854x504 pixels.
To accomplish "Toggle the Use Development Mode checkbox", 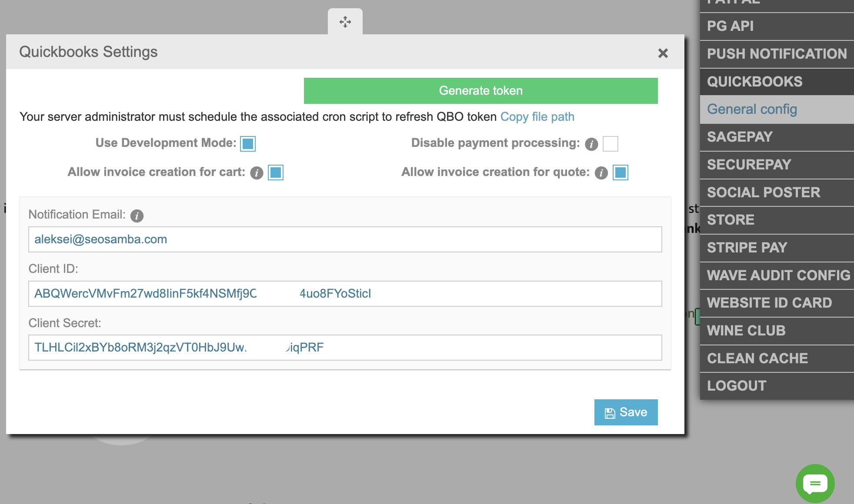I will tap(248, 143).
